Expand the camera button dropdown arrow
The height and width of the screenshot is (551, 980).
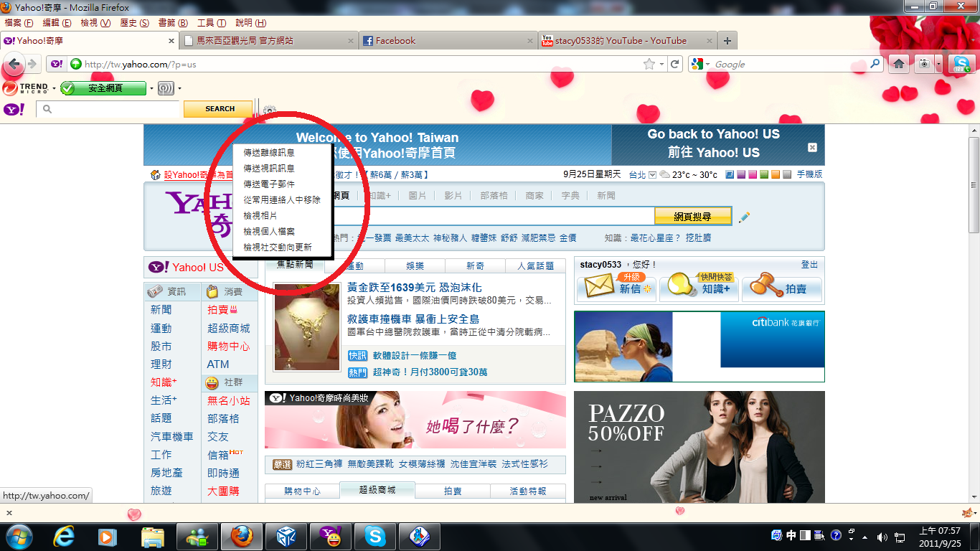click(x=938, y=64)
